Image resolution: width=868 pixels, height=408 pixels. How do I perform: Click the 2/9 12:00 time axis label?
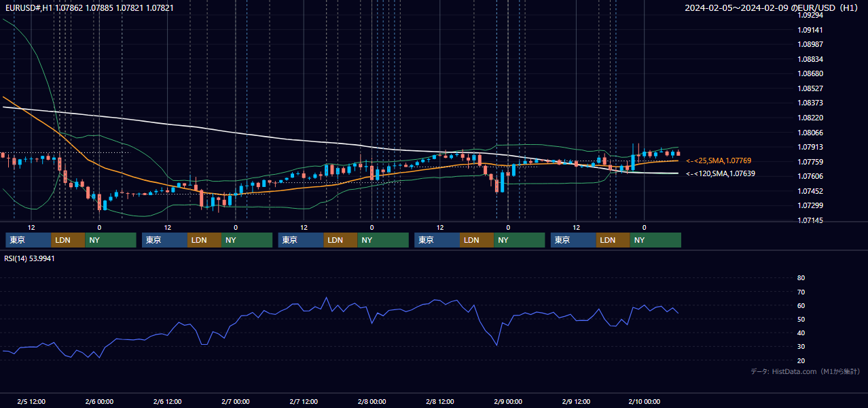[x=576, y=401]
